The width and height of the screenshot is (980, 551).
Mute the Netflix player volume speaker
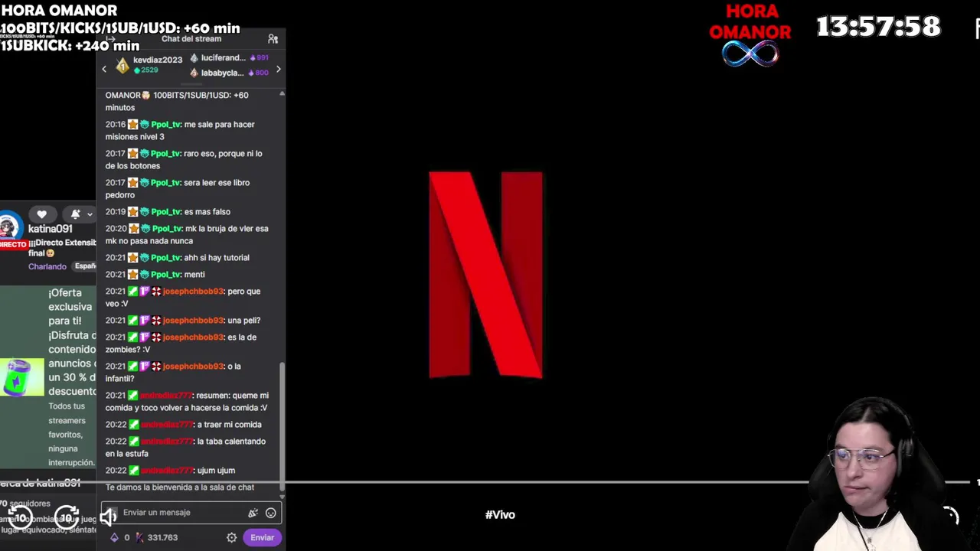pos(107,517)
